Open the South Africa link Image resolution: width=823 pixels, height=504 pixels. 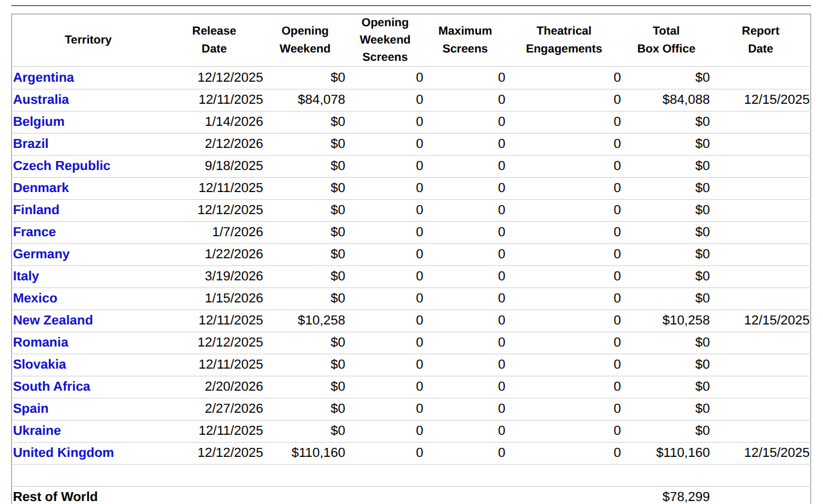(x=52, y=386)
